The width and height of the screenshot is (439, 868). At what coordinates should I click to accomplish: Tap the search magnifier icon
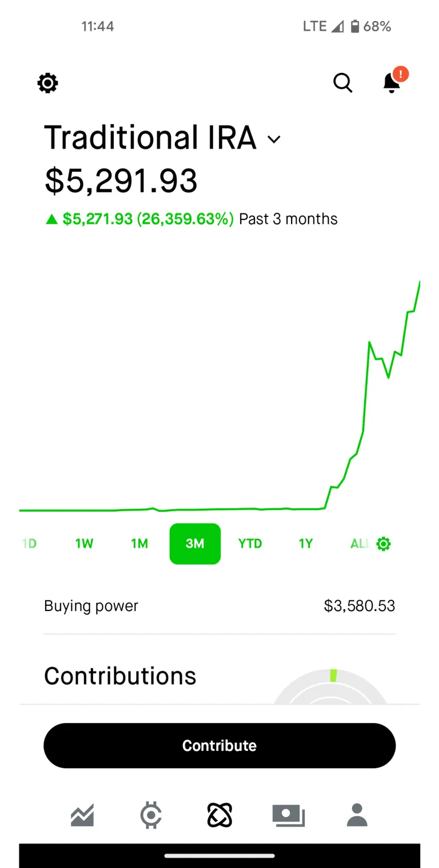(343, 83)
